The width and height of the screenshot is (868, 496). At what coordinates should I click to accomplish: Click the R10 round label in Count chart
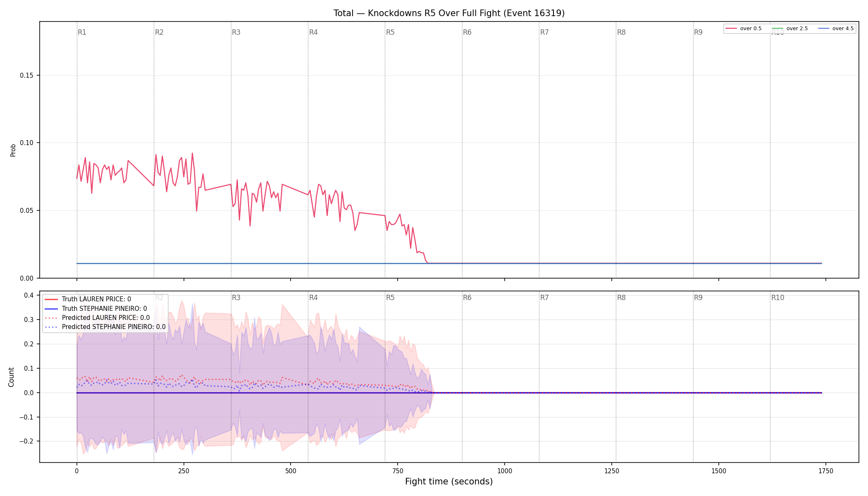[777, 298]
